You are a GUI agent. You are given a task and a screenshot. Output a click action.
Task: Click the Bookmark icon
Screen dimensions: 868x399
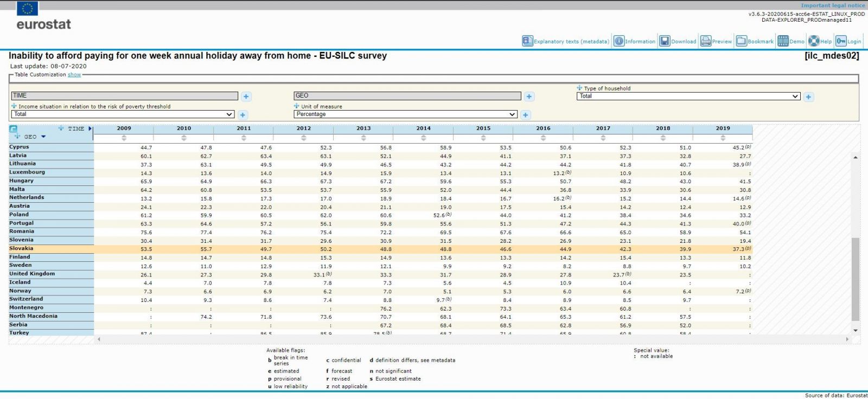pyautogui.click(x=742, y=41)
